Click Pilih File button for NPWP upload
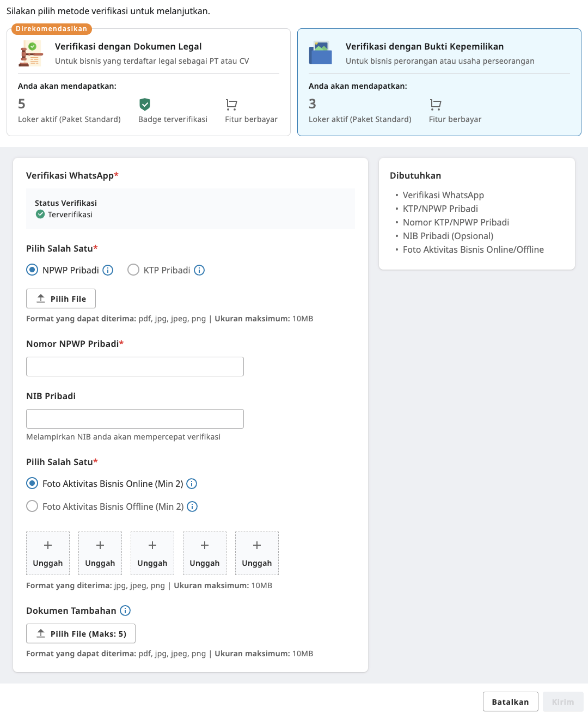 click(61, 298)
